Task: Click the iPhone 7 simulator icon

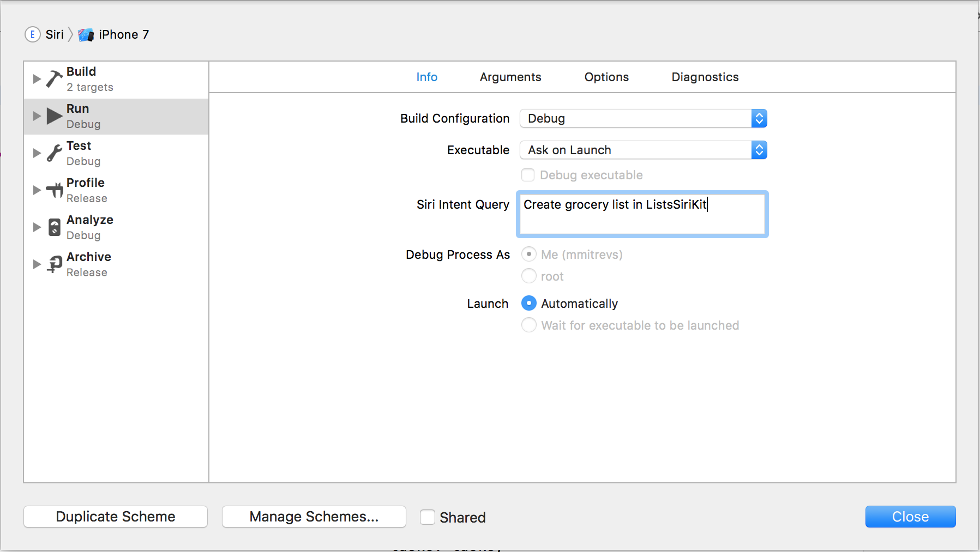Action: pos(86,35)
